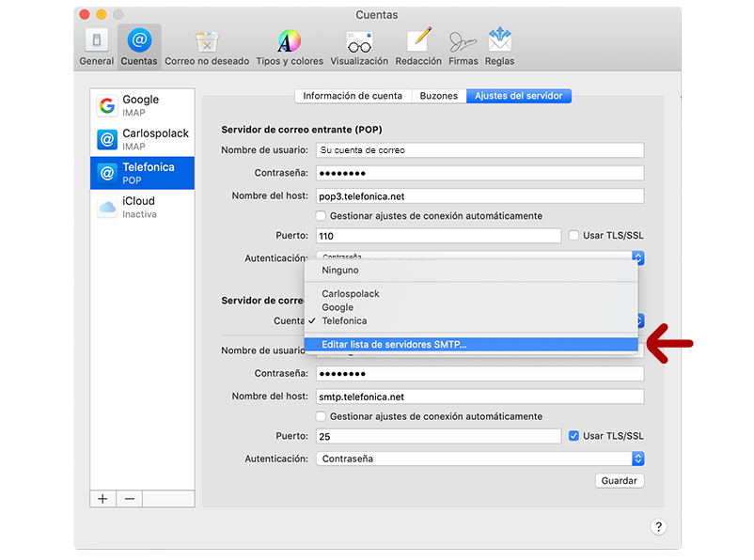The height and width of the screenshot is (560, 754).
Task: Select the Carlospolack IMAP account
Action: [x=142, y=139]
